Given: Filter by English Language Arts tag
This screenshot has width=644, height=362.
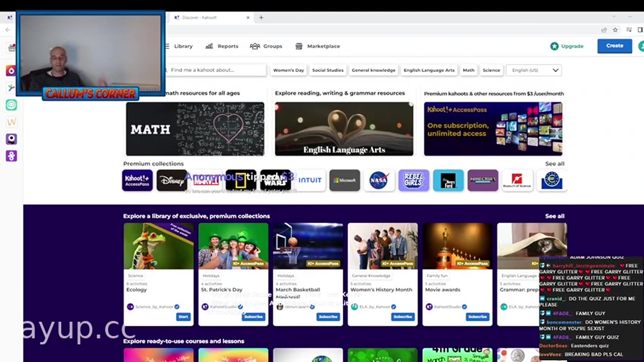Looking at the screenshot, I should point(429,70).
